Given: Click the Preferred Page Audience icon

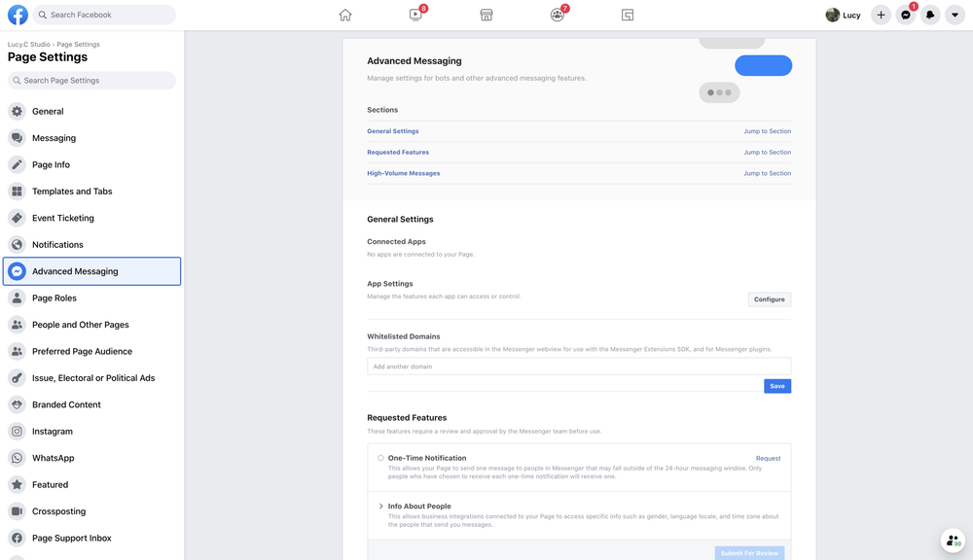Looking at the screenshot, I should pos(17,351).
